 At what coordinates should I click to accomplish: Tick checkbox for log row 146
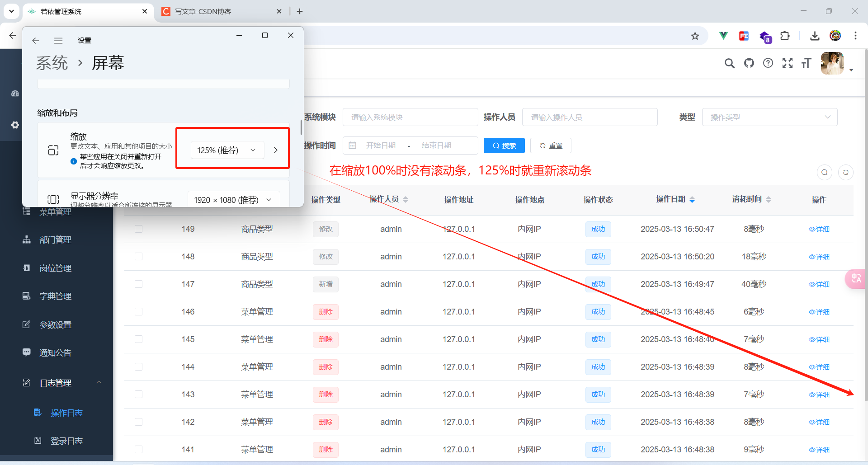click(139, 312)
